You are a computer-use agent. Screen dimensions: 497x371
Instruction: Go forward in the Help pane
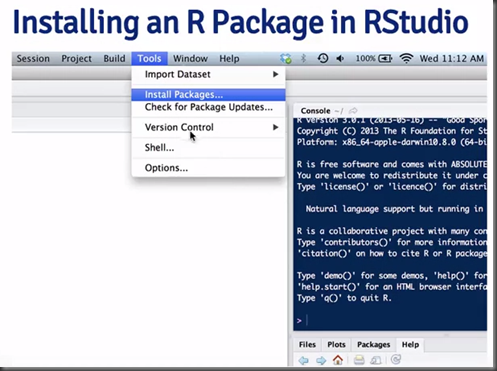pos(321,360)
